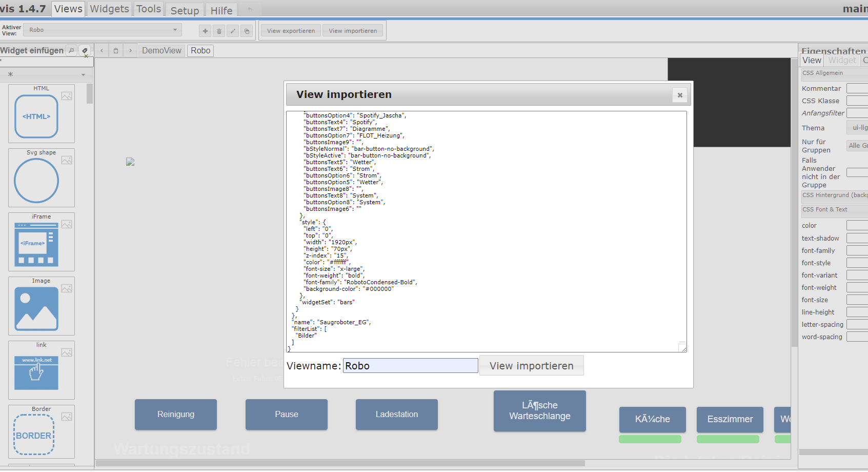Select the Image widget in palette
Viewport: 868px width, 472px height.
click(x=36, y=308)
